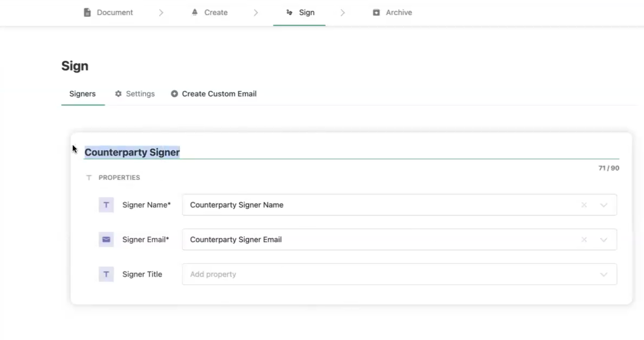This screenshot has width=644, height=340.
Task: Open the Archive workflow step
Action: tap(392, 12)
